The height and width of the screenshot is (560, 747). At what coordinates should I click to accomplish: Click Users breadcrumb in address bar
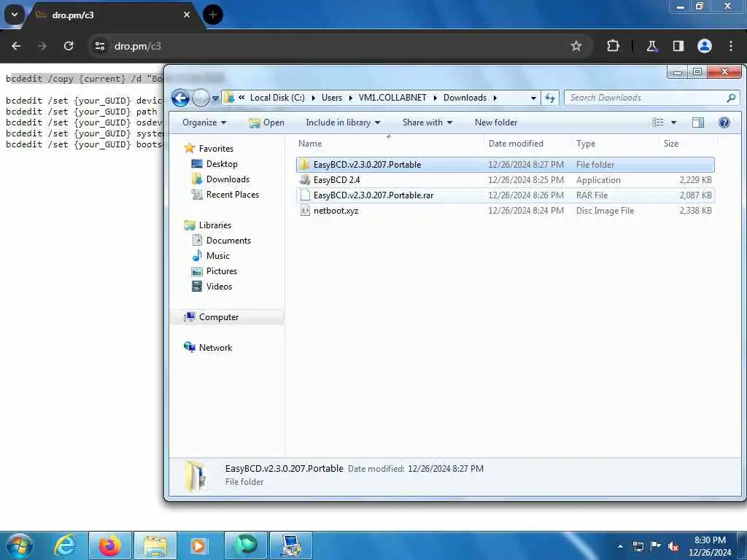tap(332, 98)
